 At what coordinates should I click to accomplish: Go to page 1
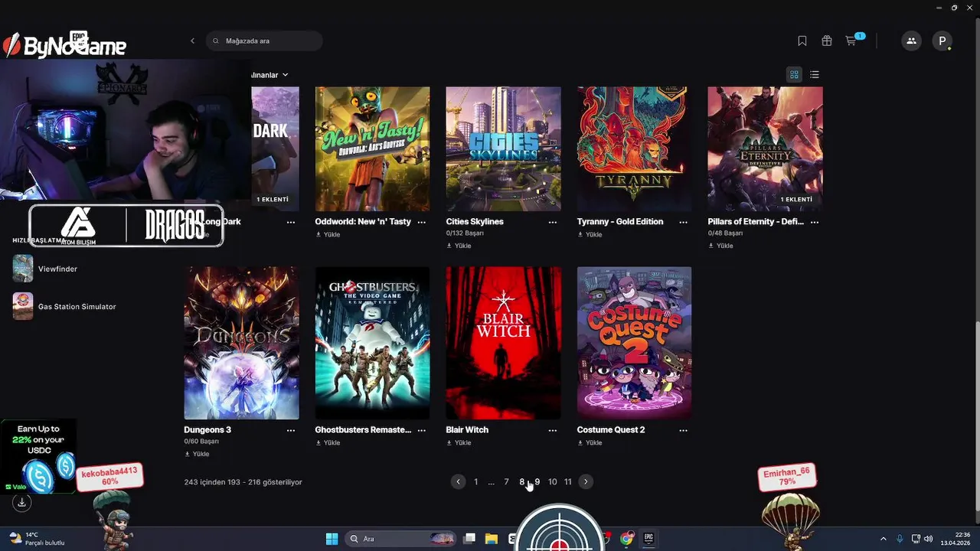(475, 481)
